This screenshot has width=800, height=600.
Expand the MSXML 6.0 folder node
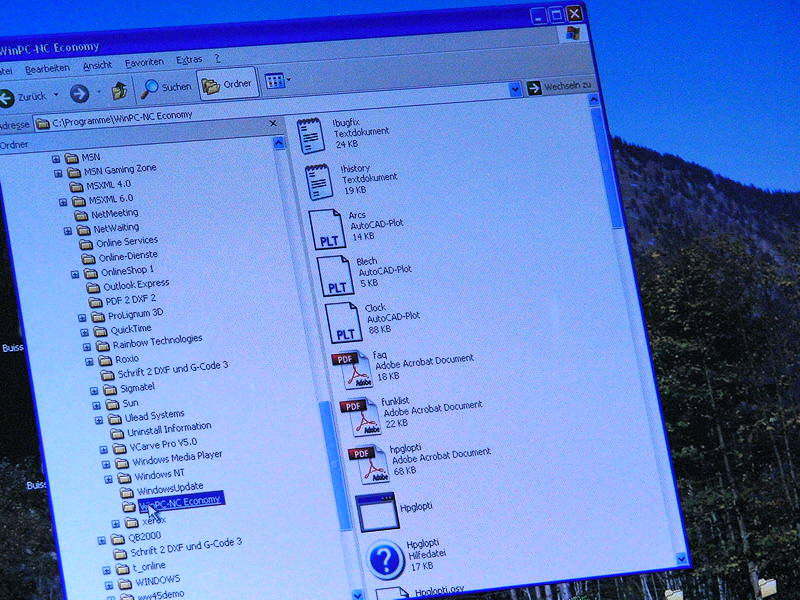coord(63,203)
